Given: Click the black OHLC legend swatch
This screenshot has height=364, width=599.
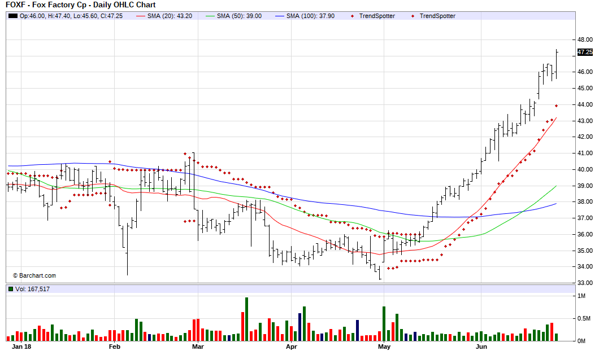Looking at the screenshot, I should point(13,16).
